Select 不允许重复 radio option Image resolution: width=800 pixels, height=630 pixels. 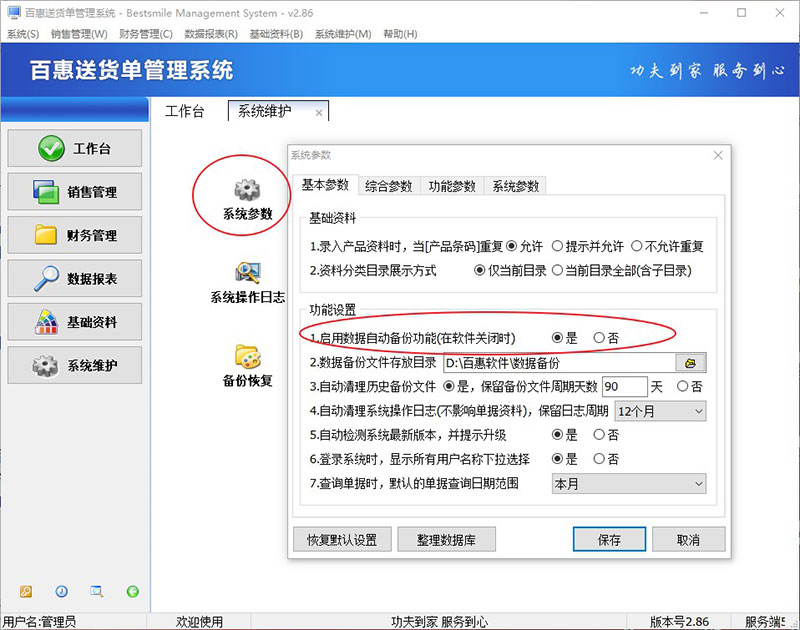[x=667, y=246]
